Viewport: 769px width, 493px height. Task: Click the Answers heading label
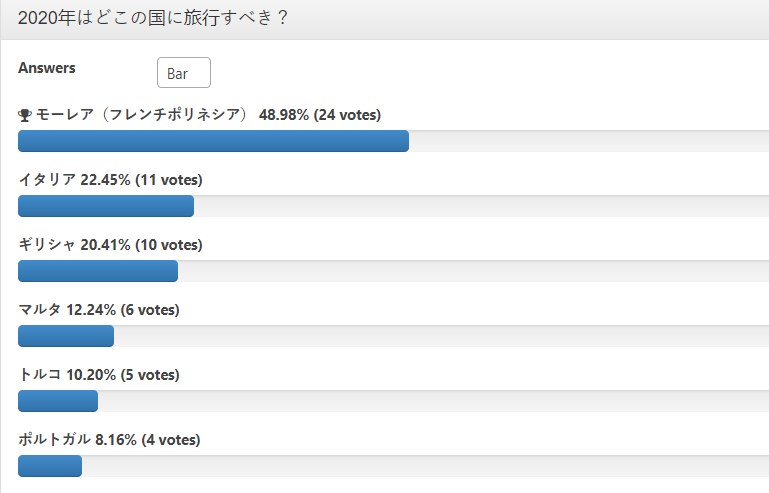click(47, 68)
